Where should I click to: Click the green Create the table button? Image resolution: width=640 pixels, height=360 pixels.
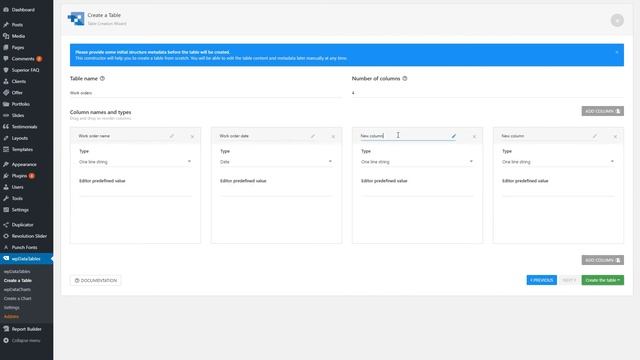coord(602,280)
